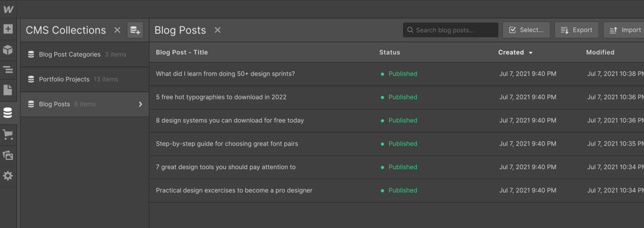Open the Add Elements panel
This screenshot has height=228, width=644.
tap(8, 29)
